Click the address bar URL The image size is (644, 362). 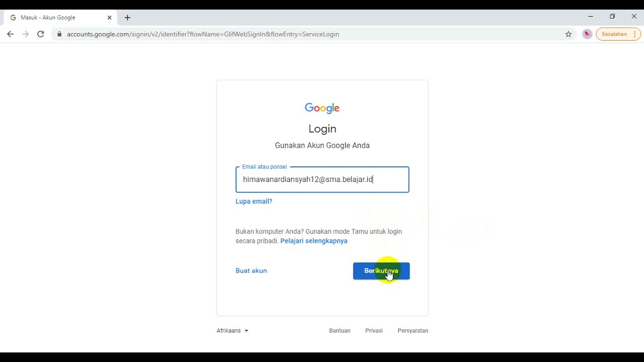tap(203, 34)
